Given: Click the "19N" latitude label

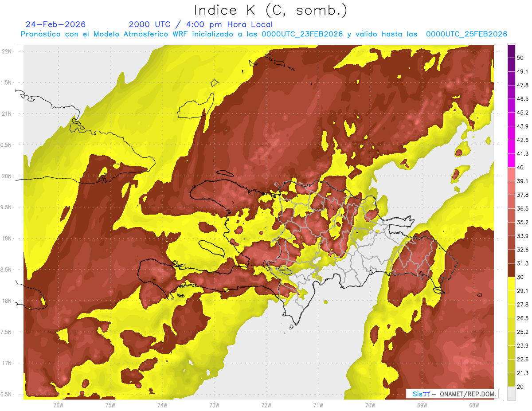Looking at the screenshot, I should (x=8, y=239).
